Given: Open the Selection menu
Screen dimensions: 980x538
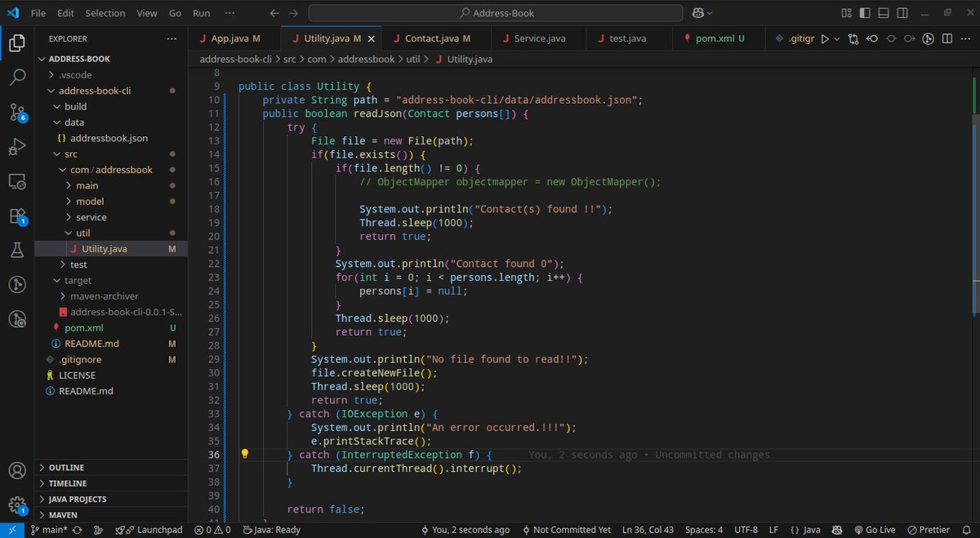Looking at the screenshot, I should pos(105,13).
